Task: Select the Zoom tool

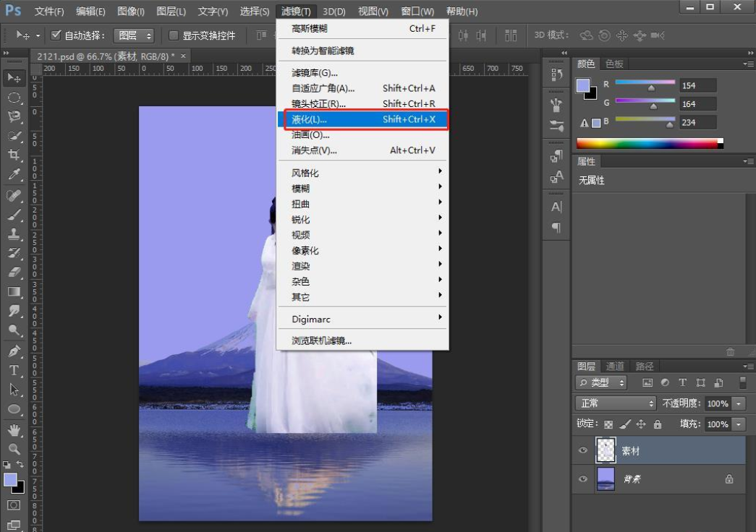Action: [x=14, y=449]
